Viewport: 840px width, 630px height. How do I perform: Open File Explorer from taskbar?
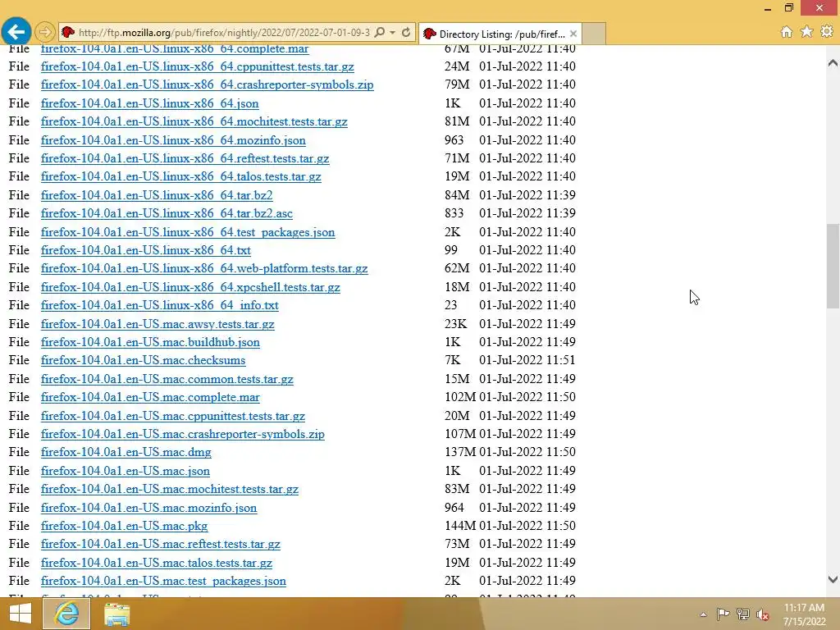(x=116, y=614)
